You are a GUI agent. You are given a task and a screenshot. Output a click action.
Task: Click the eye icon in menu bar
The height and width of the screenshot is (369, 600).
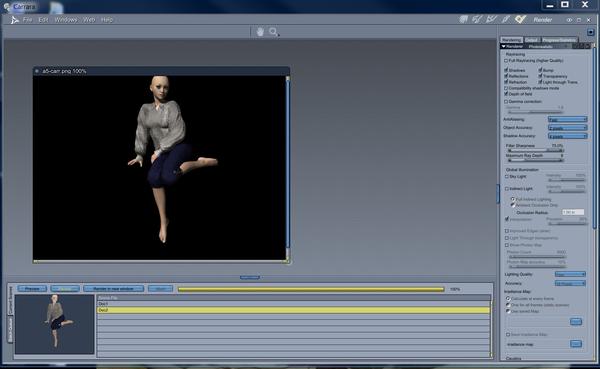569,20
